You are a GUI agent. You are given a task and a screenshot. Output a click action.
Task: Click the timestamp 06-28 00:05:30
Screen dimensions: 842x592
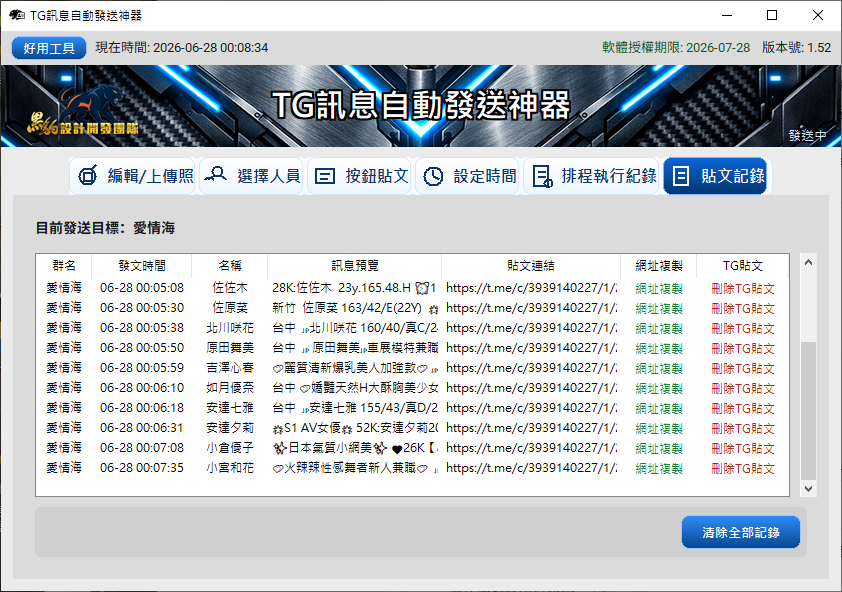[142, 308]
